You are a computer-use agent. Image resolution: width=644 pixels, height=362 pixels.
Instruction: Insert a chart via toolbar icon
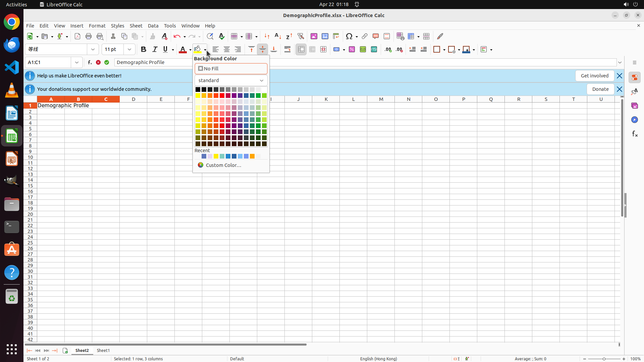[x=325, y=36]
